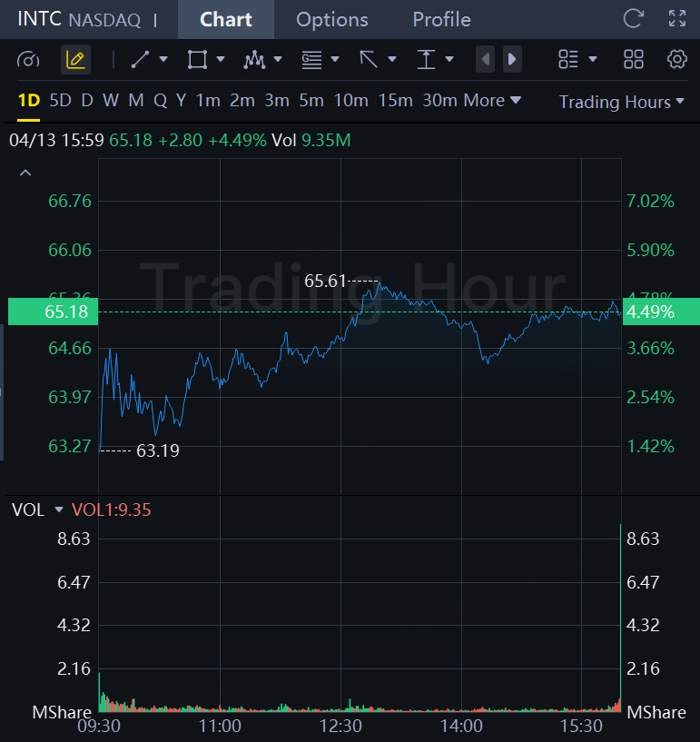700x742 pixels.
Task: Select the rectangle shape tool
Action: tap(197, 60)
